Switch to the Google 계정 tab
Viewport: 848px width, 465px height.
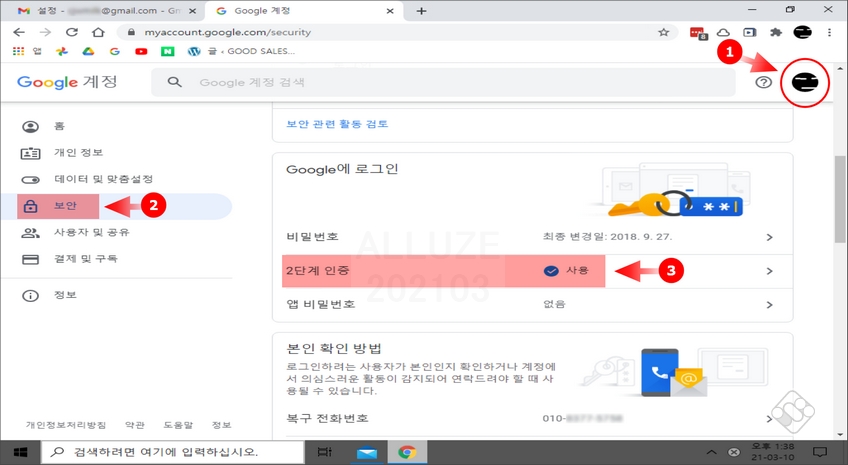304,11
